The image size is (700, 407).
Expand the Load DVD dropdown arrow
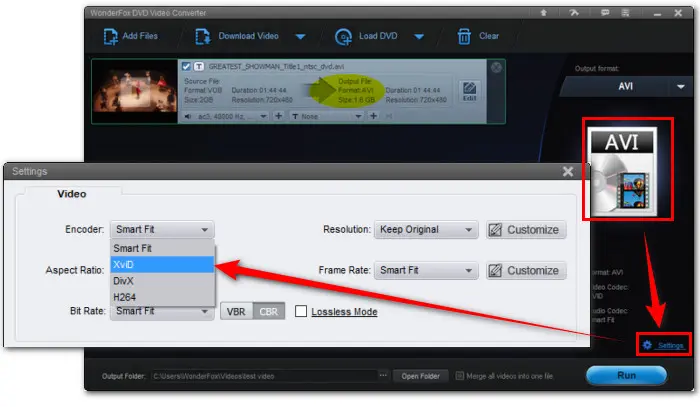coord(419,36)
